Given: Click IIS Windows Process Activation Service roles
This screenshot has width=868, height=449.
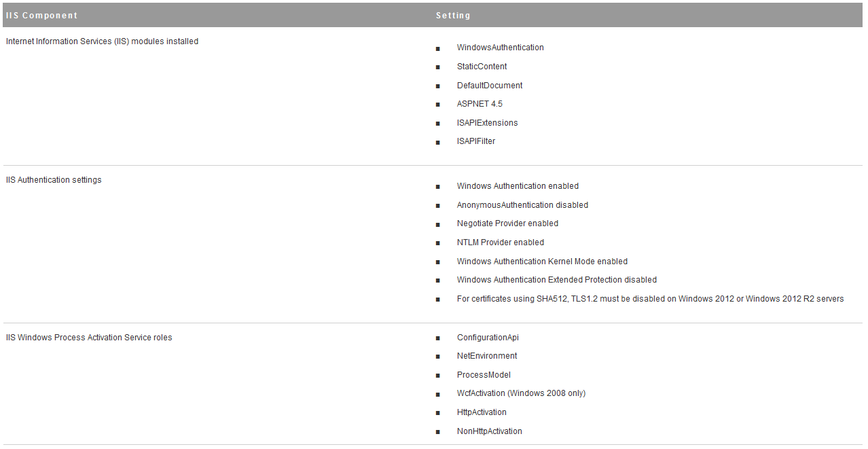Looking at the screenshot, I should [x=89, y=338].
